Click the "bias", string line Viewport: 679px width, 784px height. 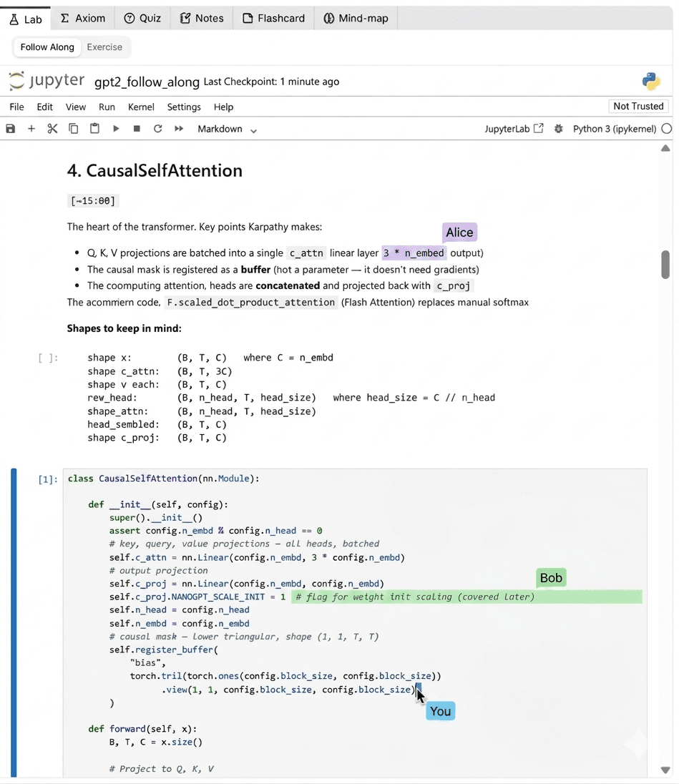coord(148,663)
